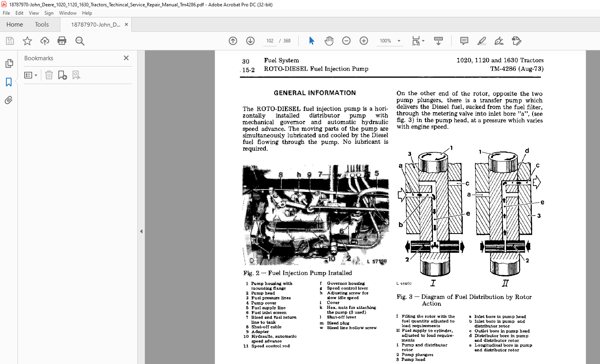Viewport: 600px width, 364px height.
Task: Open the Sign document tool
Action: pyautogui.click(x=499, y=41)
